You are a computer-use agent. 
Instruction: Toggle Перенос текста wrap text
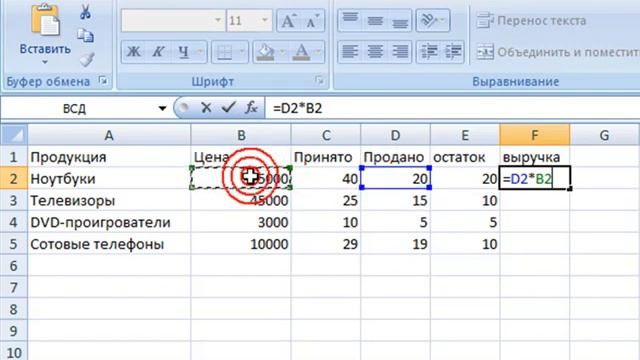point(531,20)
